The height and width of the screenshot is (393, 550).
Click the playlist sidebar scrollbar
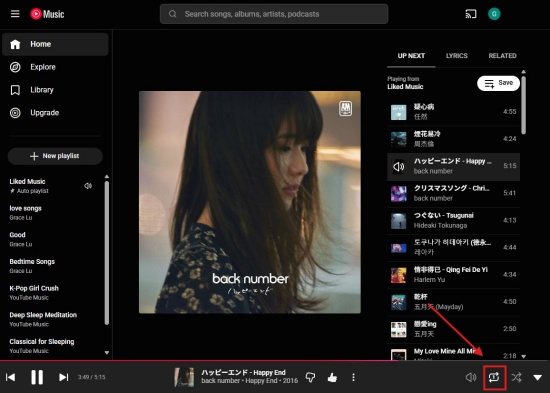coord(107,253)
